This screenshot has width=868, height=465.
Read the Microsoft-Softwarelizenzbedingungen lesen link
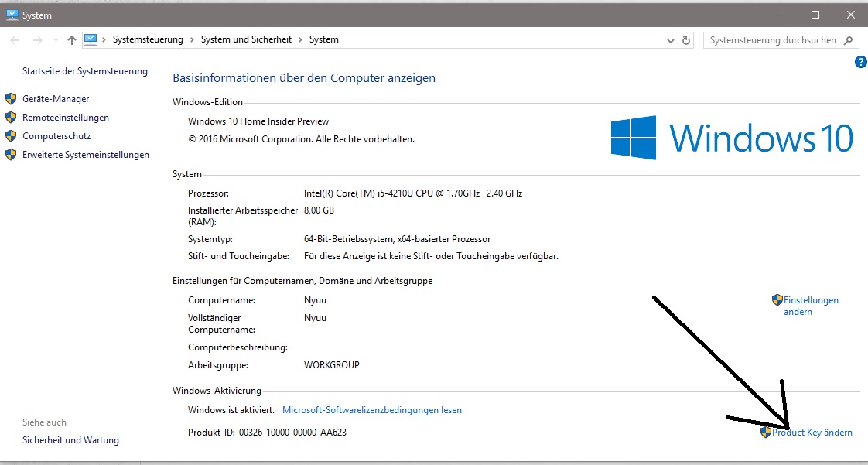coord(372,410)
